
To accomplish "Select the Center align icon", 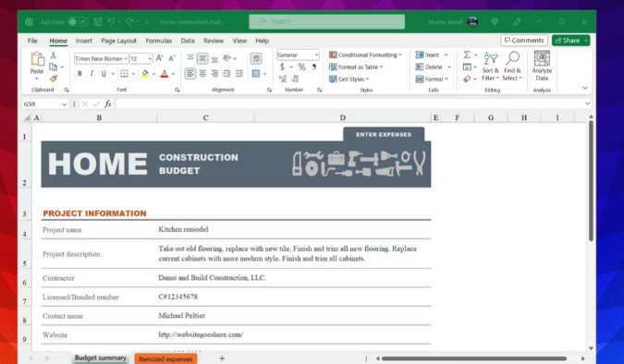I will [x=202, y=74].
